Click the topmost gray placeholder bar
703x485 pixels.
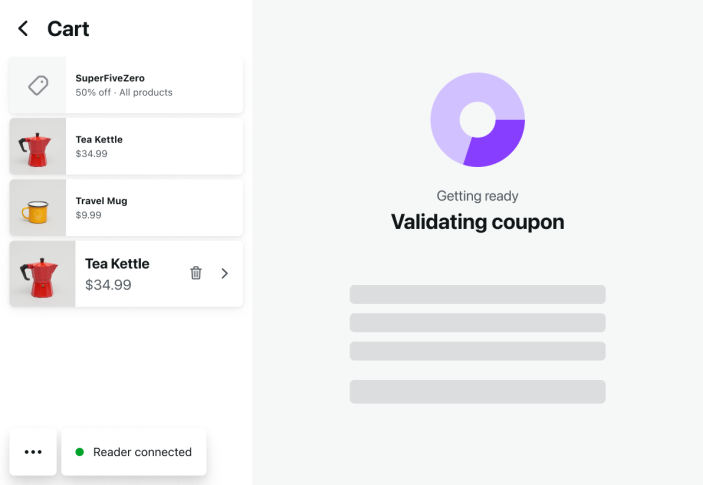(477, 294)
